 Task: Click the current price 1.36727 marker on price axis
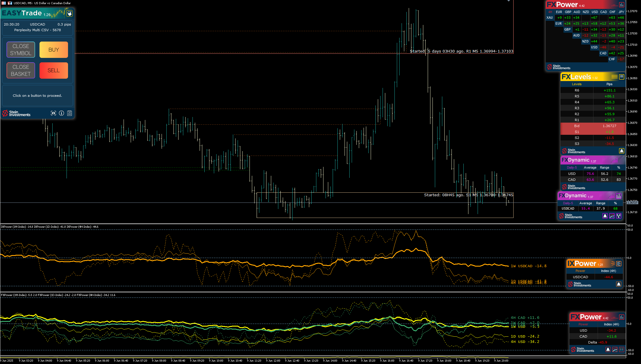(x=632, y=202)
